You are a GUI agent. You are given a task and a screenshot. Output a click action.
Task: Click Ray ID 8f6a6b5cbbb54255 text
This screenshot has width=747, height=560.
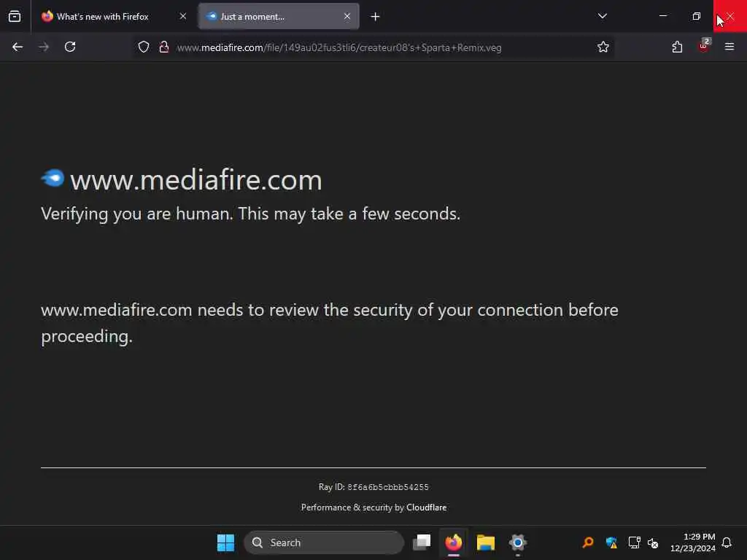pos(373,487)
